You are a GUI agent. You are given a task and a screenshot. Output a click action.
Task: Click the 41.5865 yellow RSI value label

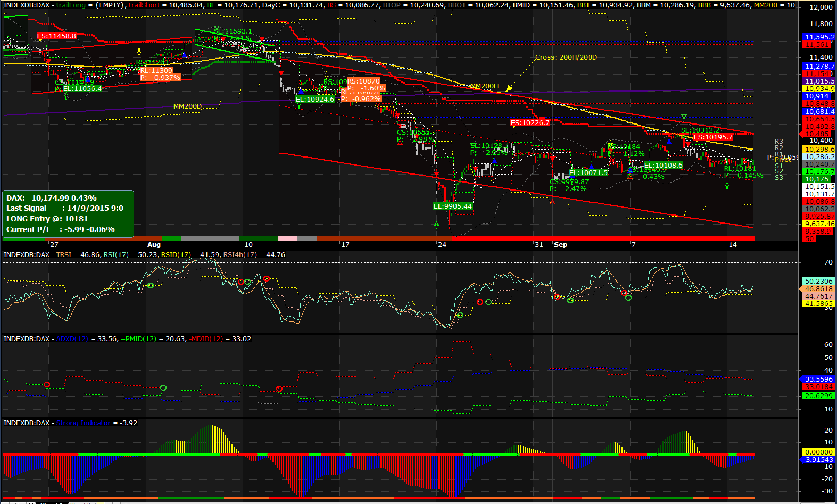(x=819, y=304)
